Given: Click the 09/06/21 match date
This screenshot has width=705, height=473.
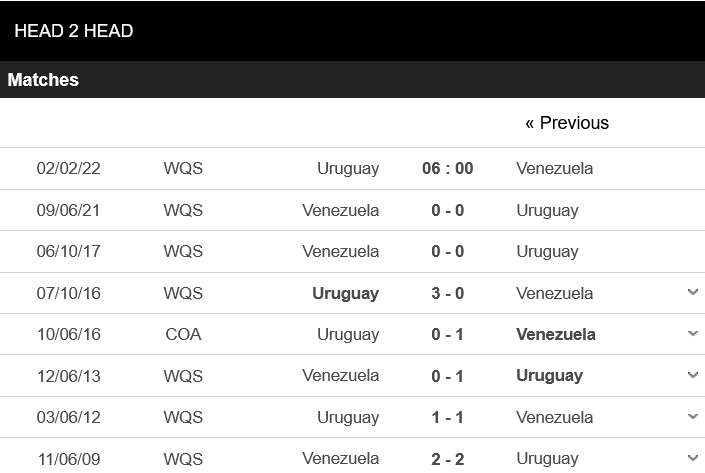Looking at the screenshot, I should (68, 210).
